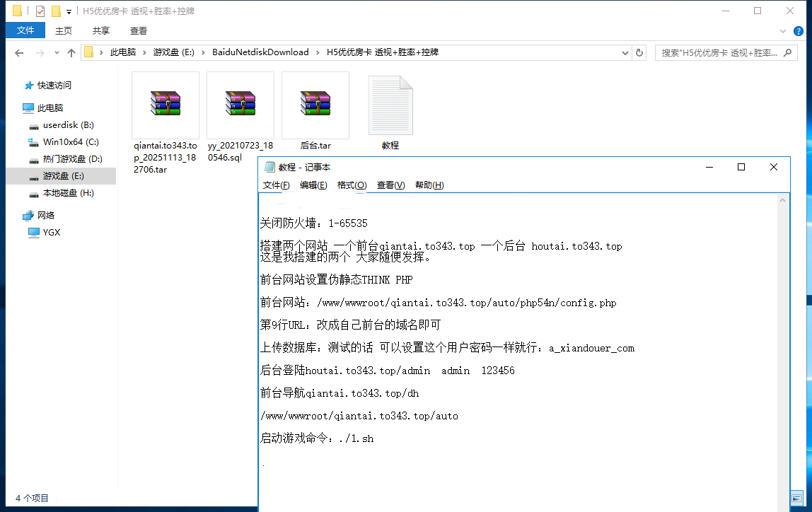Select the yy_20210723_180546.sql file icon

tap(240, 103)
